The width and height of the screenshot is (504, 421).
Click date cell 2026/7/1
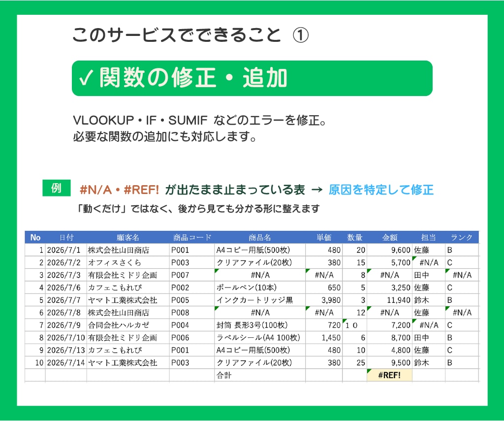pyautogui.click(x=66, y=250)
